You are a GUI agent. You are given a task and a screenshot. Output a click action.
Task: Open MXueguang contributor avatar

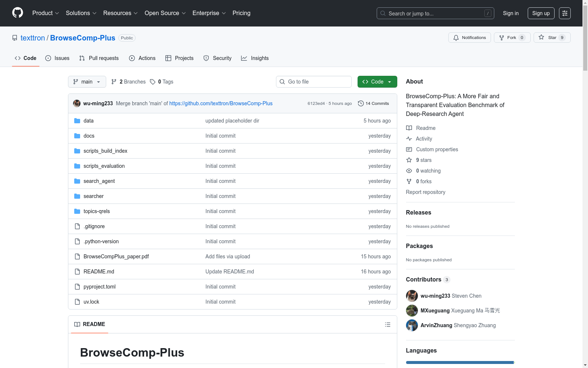[x=412, y=311]
